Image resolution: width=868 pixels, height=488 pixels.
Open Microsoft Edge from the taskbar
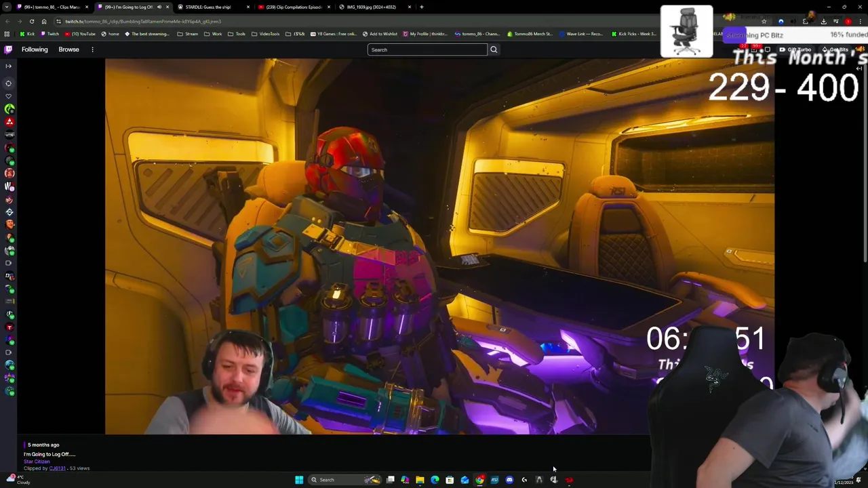pos(435,480)
